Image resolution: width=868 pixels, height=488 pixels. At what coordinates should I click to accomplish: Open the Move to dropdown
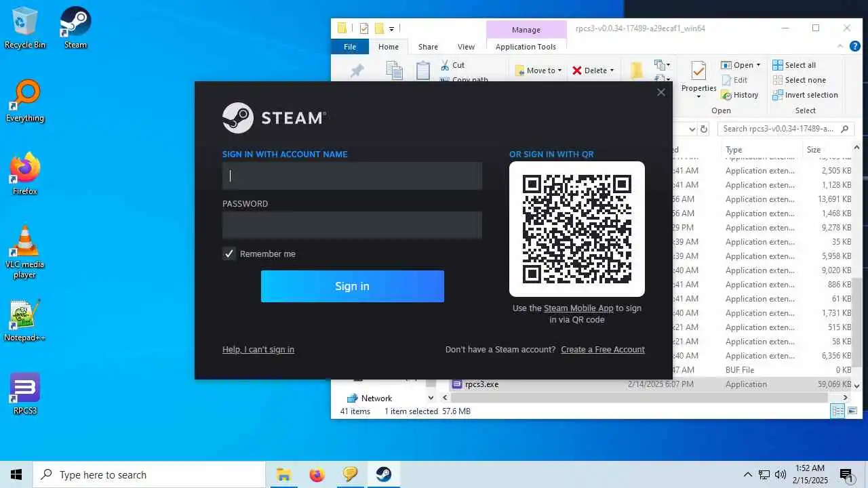click(538, 70)
